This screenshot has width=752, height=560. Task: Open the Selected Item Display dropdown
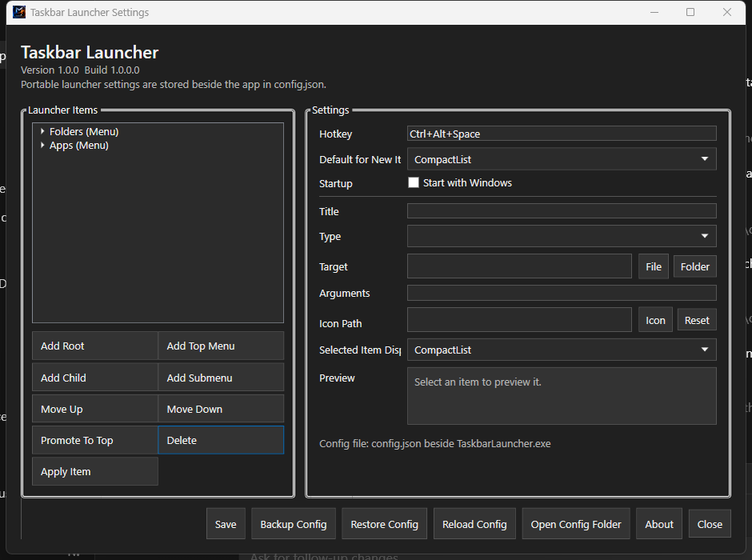click(x=562, y=350)
